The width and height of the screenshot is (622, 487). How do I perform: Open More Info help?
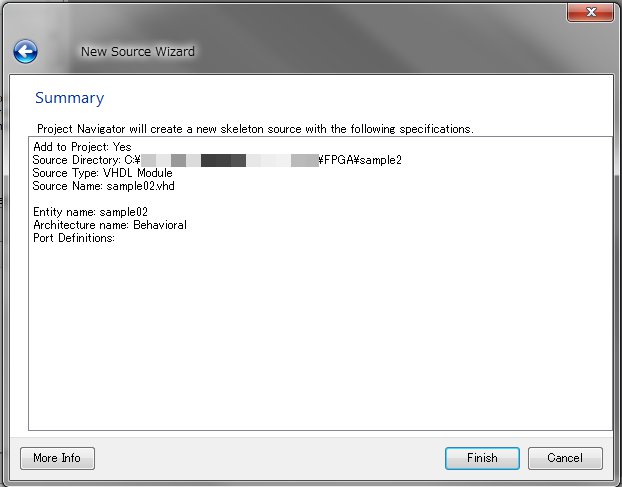[57, 458]
